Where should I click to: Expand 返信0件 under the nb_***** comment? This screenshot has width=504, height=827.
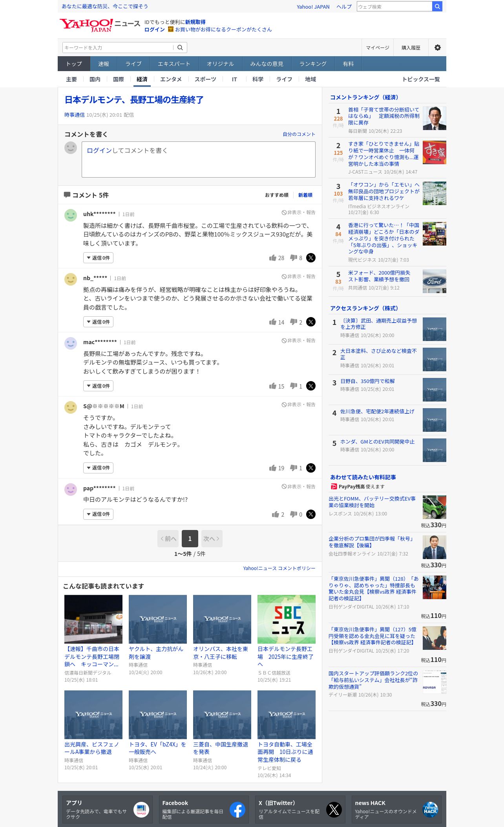pos(98,322)
